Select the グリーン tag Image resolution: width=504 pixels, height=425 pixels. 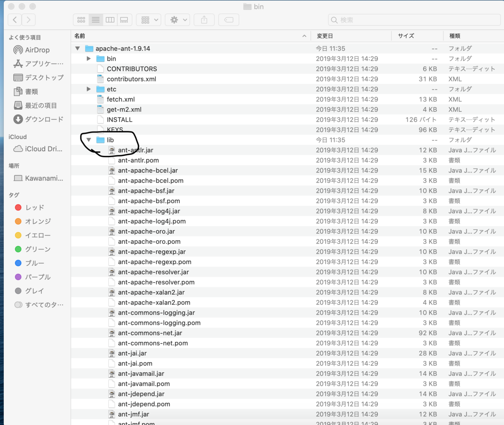click(32, 249)
